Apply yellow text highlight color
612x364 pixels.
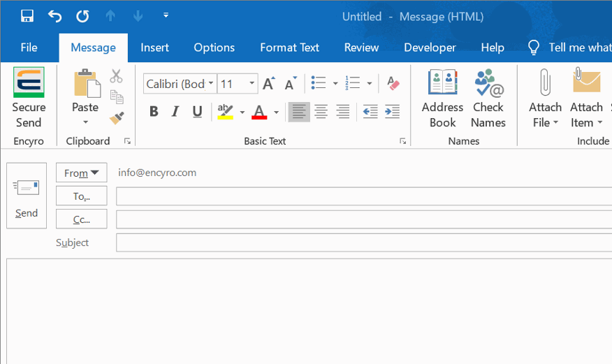[x=225, y=112]
